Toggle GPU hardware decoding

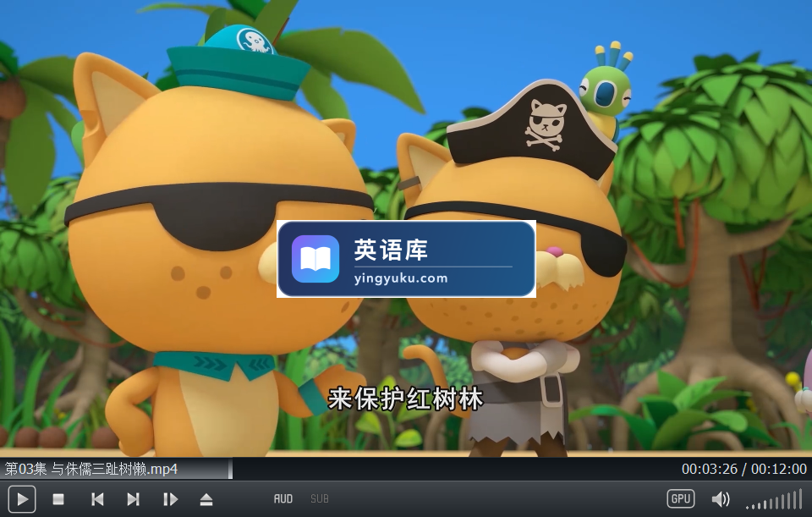tap(680, 498)
